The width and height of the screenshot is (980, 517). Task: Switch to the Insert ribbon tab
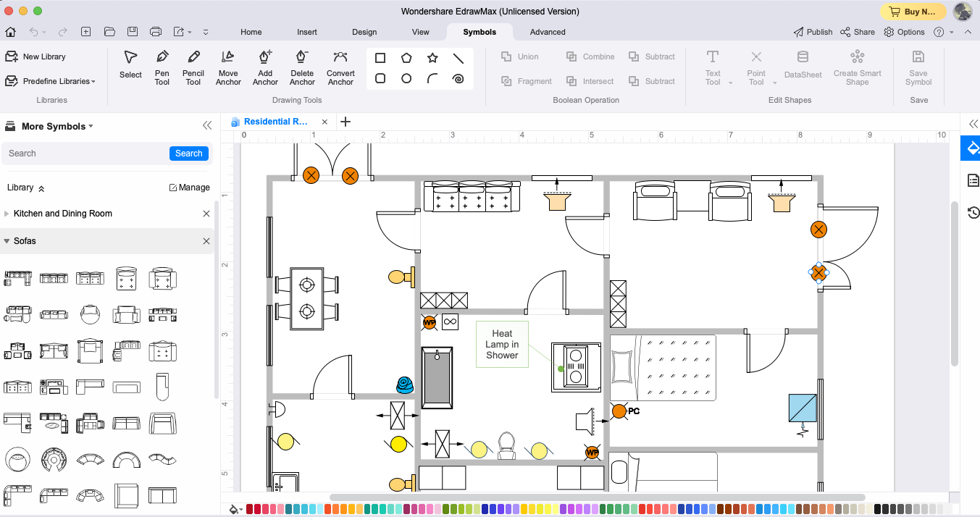point(306,32)
